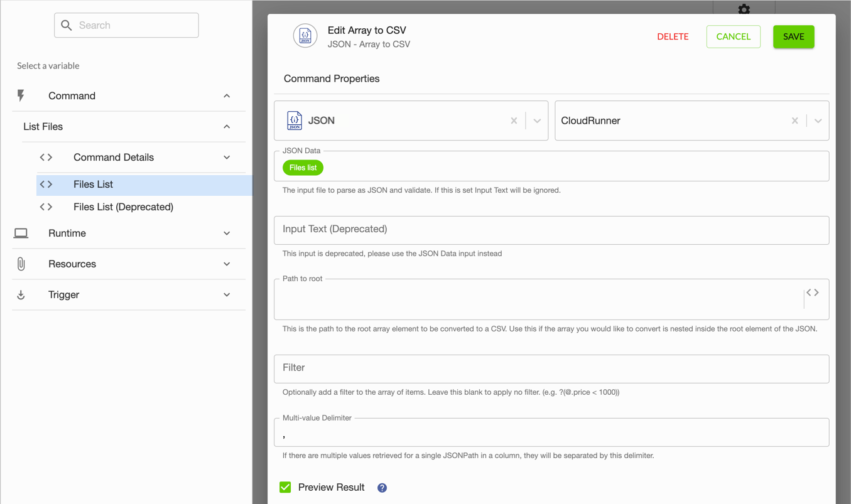
Task: Click into the Input Text (Deprecated) field
Action: coord(551,230)
